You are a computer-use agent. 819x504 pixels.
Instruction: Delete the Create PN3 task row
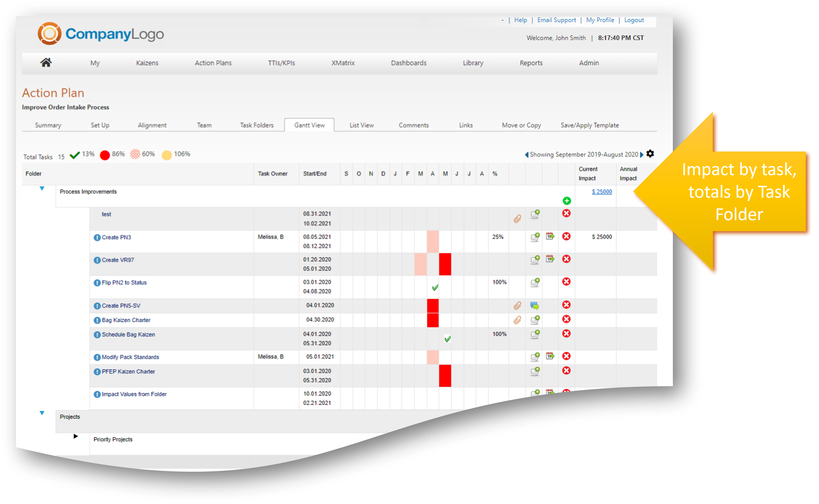566,236
